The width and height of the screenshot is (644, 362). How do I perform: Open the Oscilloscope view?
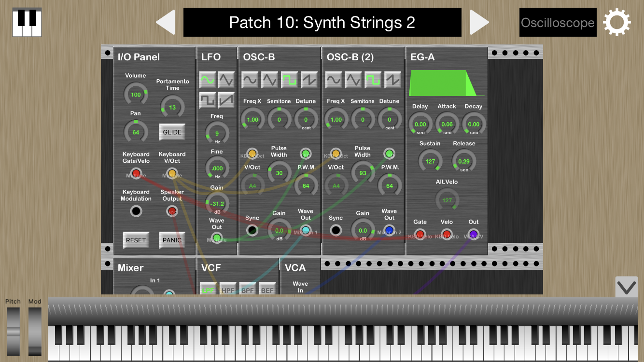558,22
